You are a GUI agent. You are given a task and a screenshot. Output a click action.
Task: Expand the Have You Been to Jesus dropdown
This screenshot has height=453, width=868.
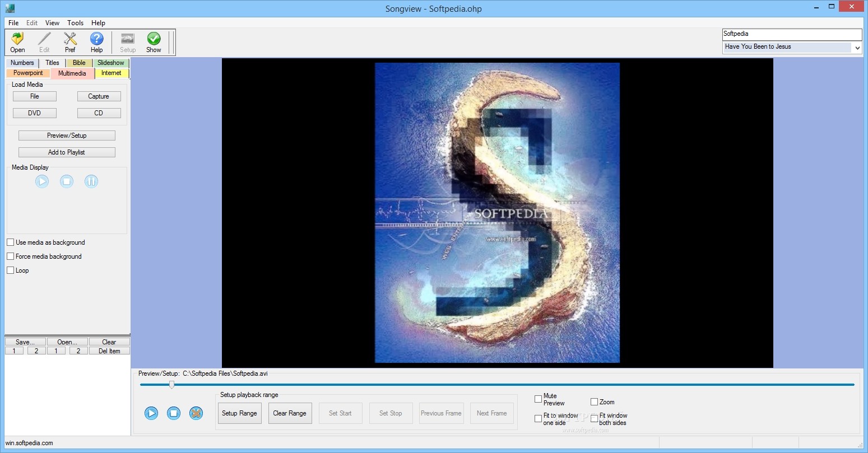(857, 48)
